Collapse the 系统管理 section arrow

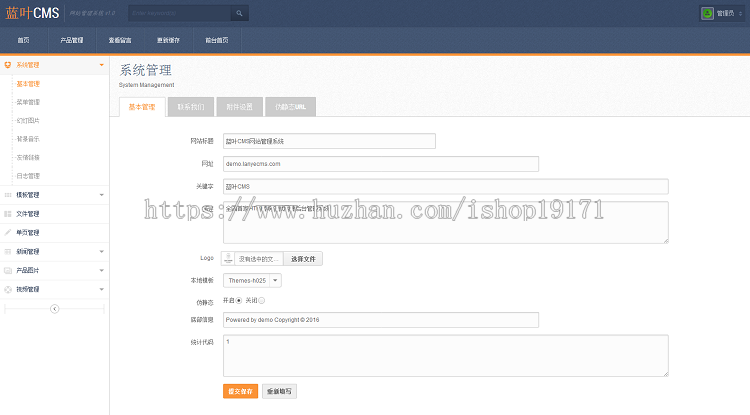click(x=101, y=65)
